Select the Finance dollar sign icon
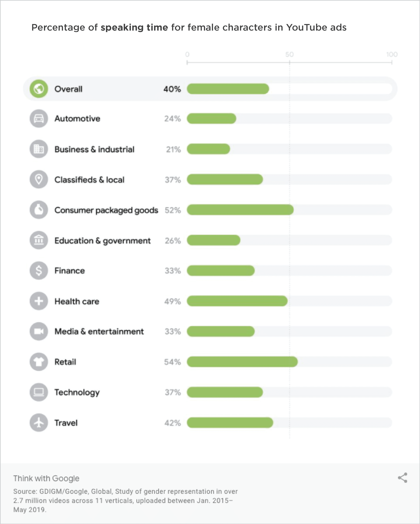The image size is (420, 524). click(39, 270)
